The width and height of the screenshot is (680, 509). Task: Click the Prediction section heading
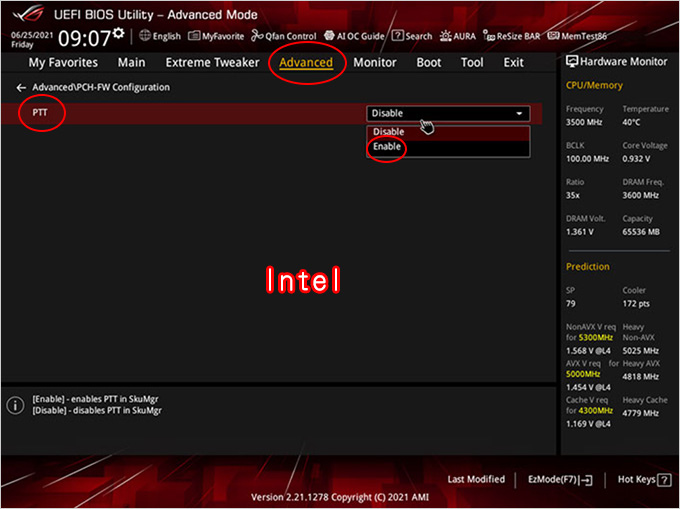tap(588, 267)
